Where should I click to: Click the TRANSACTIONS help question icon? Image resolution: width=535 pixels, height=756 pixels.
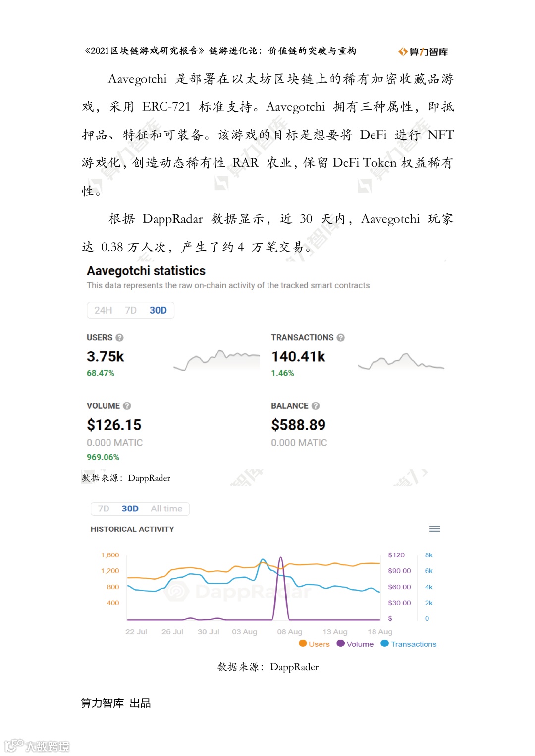tap(341, 338)
